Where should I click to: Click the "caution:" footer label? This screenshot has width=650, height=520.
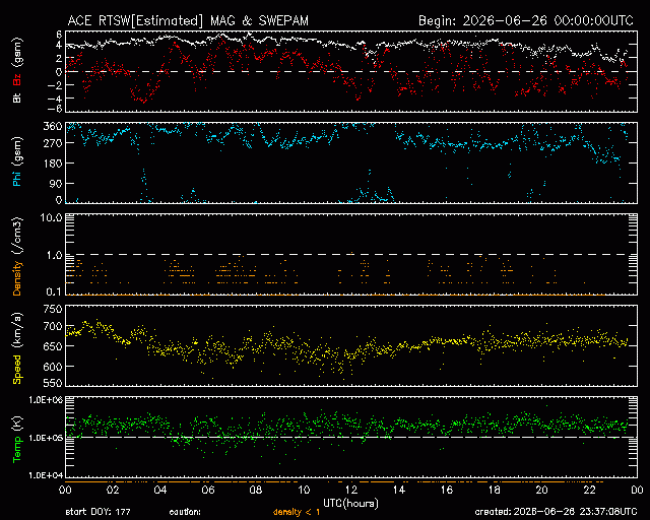pyautogui.click(x=185, y=513)
